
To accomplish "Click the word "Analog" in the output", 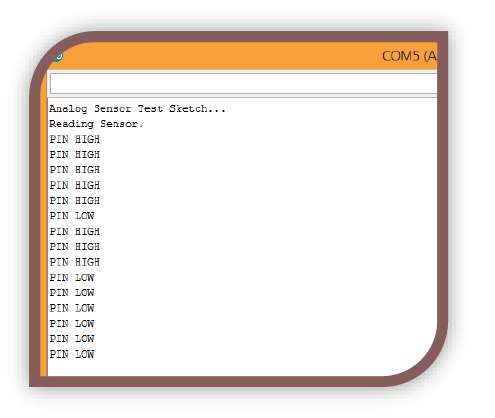I will click(68, 109).
